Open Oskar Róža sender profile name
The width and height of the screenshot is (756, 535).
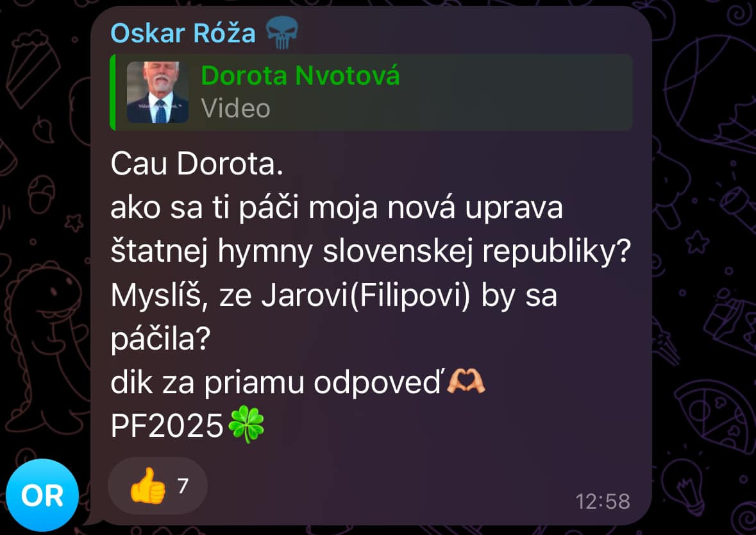pos(183,33)
